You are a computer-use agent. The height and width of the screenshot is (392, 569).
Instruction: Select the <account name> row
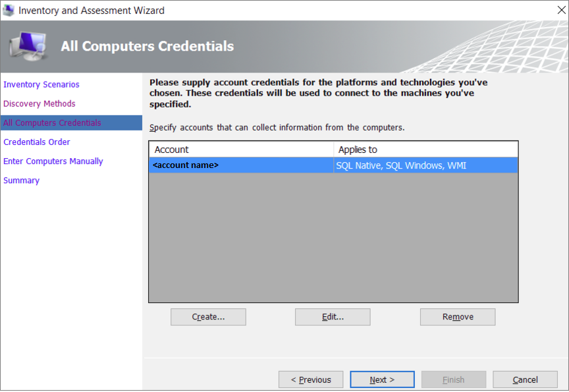[x=186, y=165]
